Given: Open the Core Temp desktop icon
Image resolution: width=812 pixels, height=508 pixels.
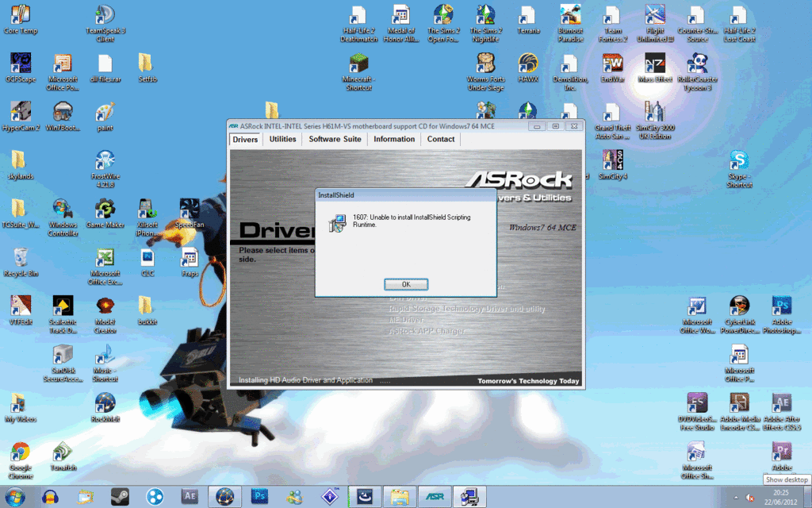Looking at the screenshot, I should coord(21,20).
